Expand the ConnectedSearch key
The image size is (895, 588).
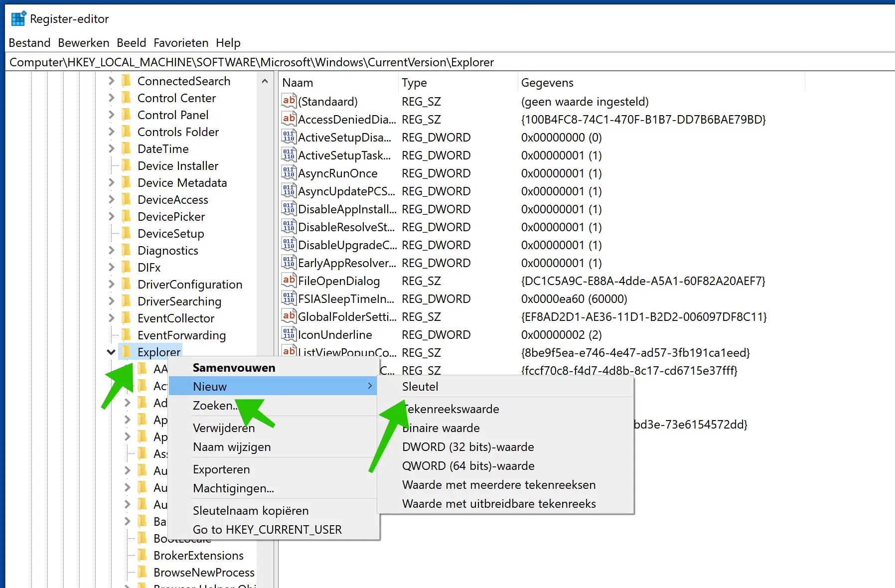click(x=111, y=81)
